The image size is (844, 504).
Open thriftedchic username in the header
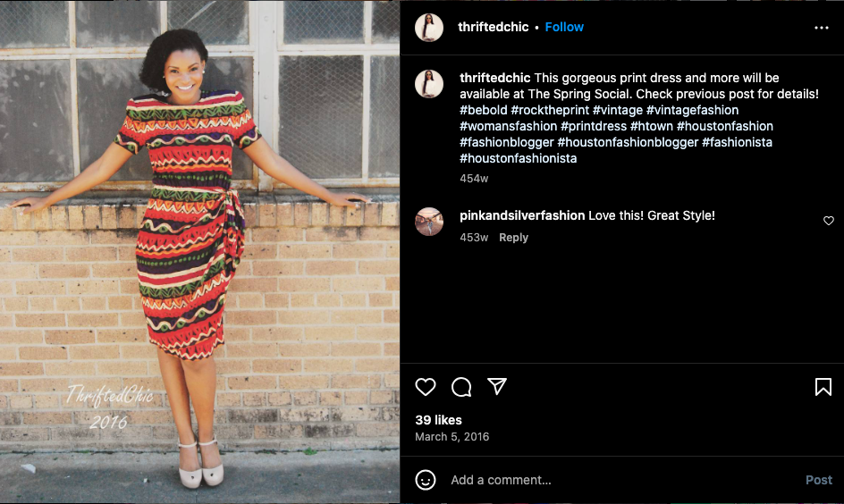click(494, 27)
